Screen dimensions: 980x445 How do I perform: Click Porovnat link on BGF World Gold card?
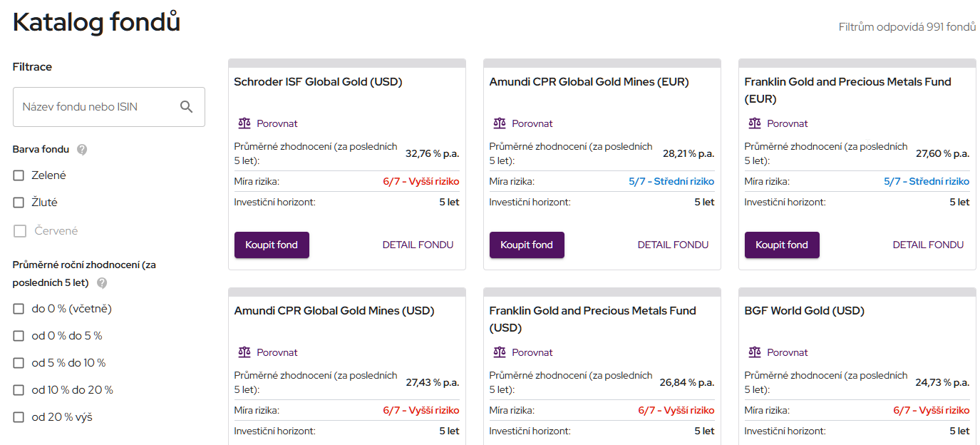pos(788,352)
